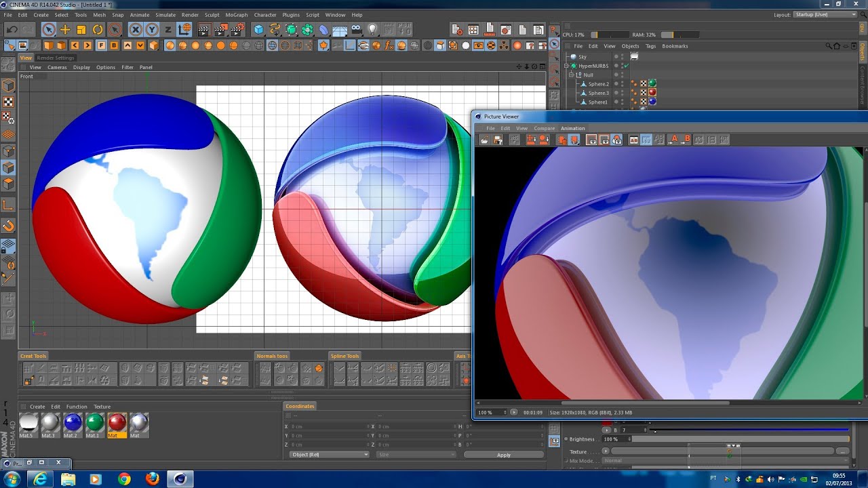
Task: Add a Cube primitive object
Action: click(258, 30)
